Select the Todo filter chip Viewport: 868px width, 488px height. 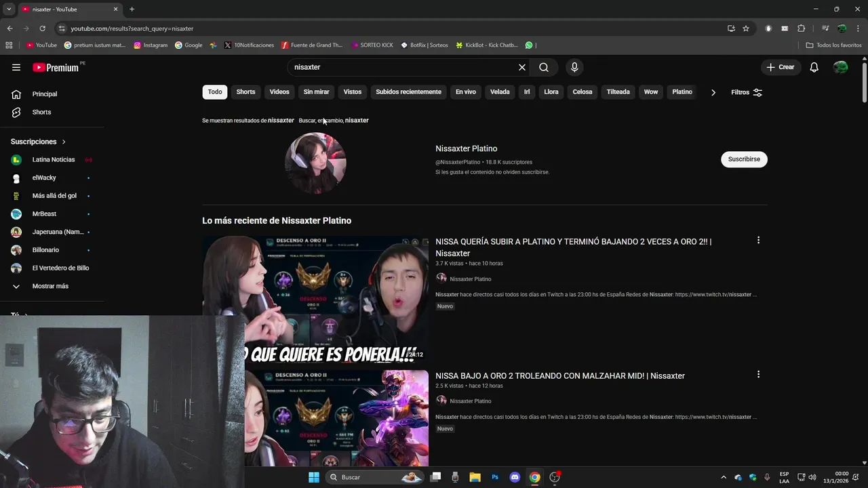coord(215,92)
